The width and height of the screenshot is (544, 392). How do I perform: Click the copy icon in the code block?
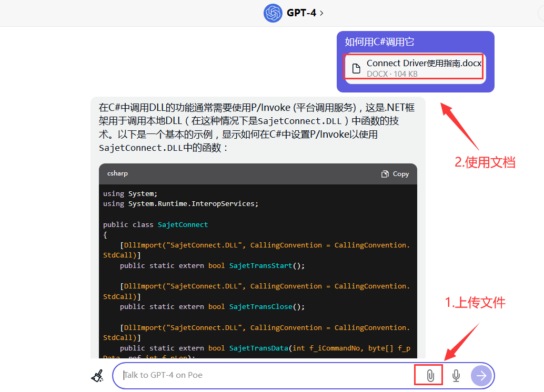(385, 174)
